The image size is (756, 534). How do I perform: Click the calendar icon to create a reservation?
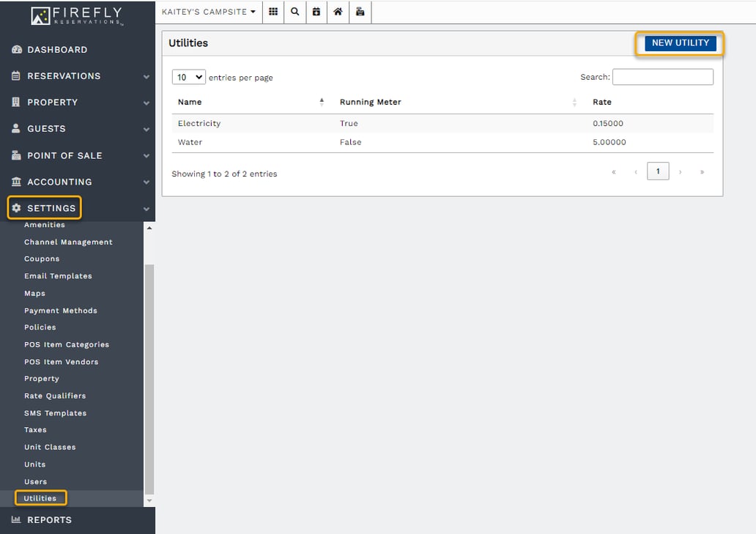point(316,12)
